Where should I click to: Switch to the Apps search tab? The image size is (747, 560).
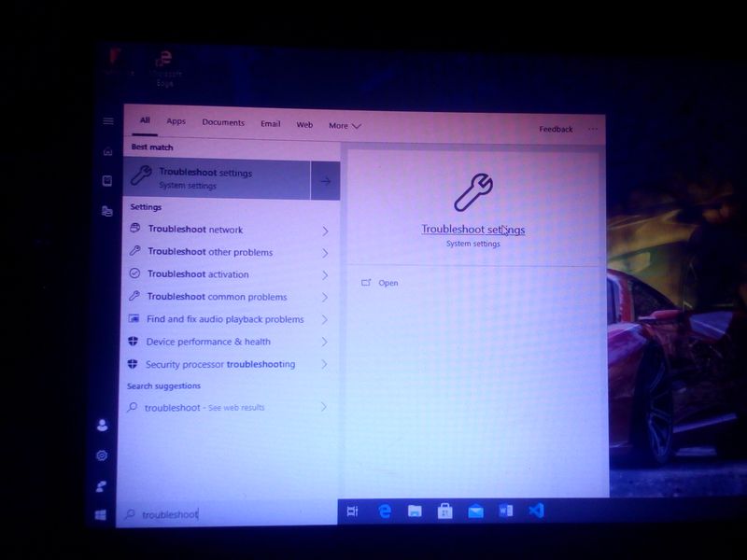click(x=176, y=122)
